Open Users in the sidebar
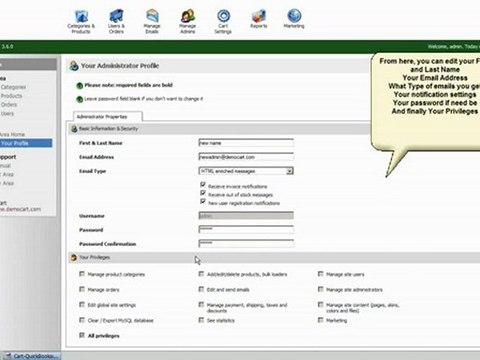The height and width of the screenshot is (360, 480). 7,113
